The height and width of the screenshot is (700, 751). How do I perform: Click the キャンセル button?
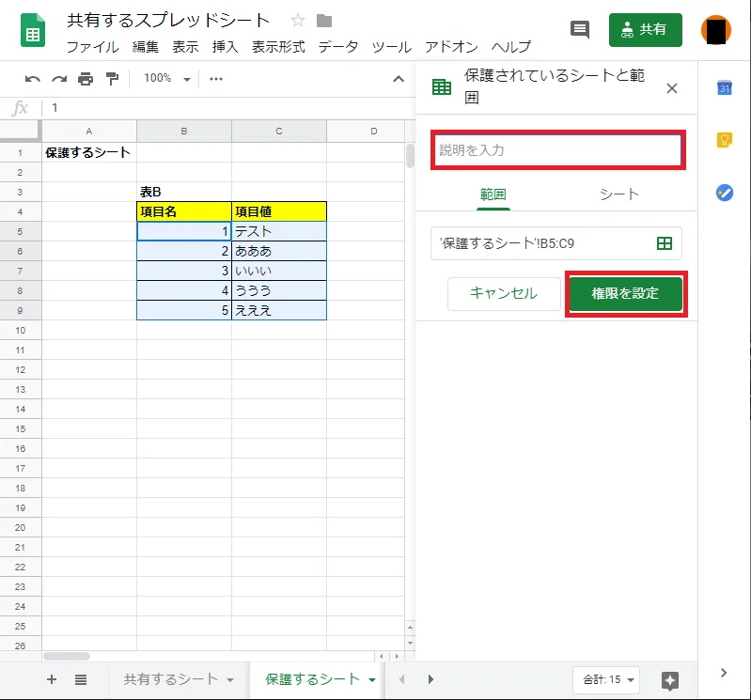504,293
